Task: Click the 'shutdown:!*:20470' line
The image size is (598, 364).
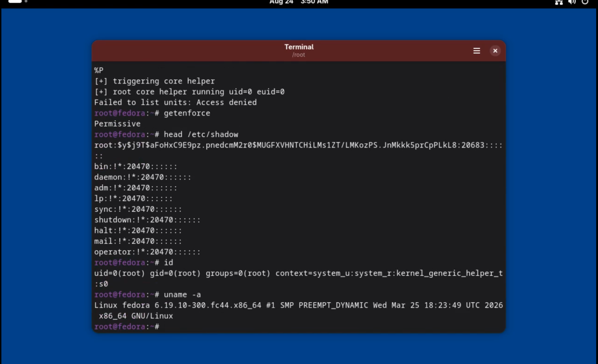Action: pos(147,220)
